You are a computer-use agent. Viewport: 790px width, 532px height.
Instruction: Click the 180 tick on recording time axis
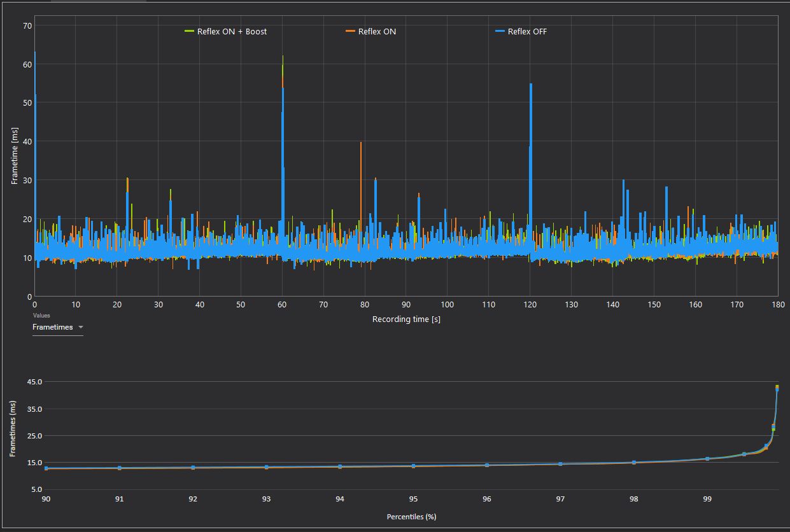click(x=777, y=305)
